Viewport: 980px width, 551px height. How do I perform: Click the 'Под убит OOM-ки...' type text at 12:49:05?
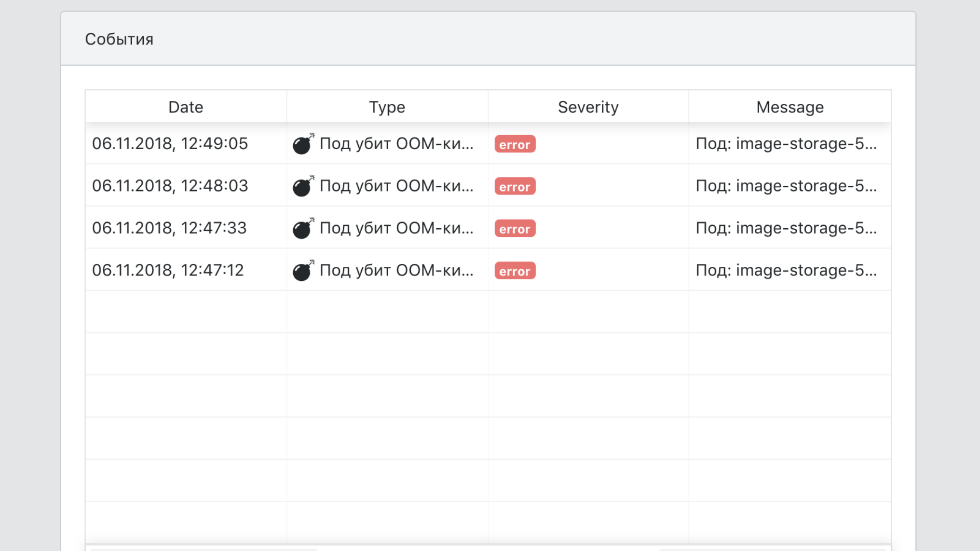click(396, 144)
